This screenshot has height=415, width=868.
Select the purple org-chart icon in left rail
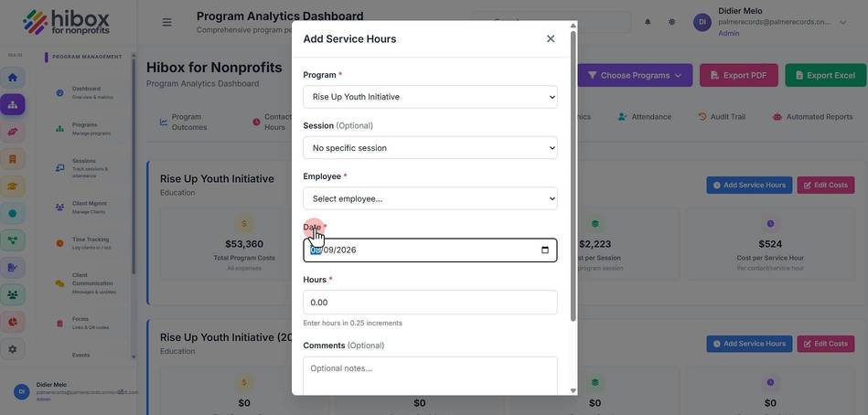(x=12, y=104)
